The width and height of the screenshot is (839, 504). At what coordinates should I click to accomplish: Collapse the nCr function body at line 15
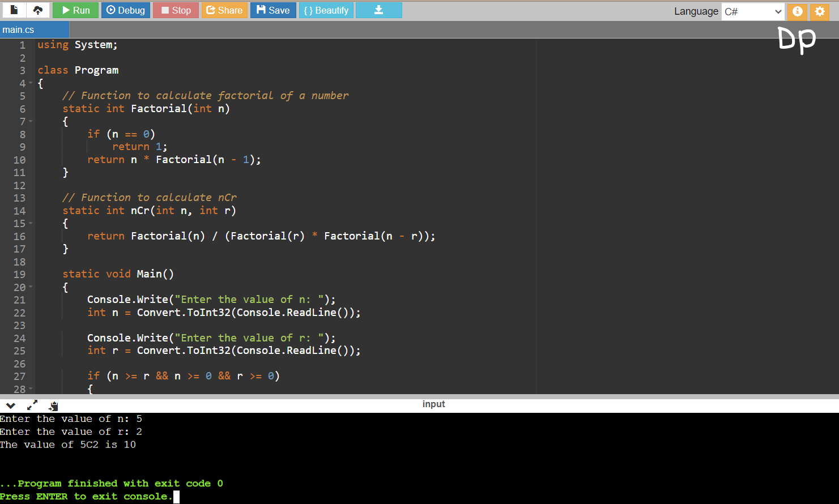coord(31,223)
